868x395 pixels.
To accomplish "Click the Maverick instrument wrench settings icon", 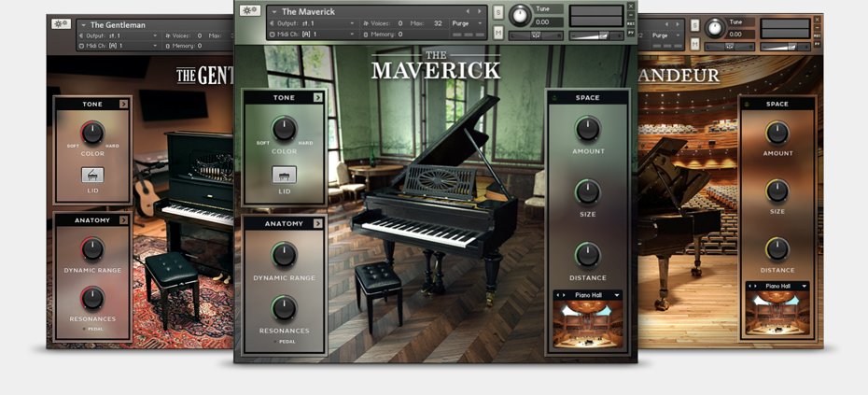I will 249,11.
